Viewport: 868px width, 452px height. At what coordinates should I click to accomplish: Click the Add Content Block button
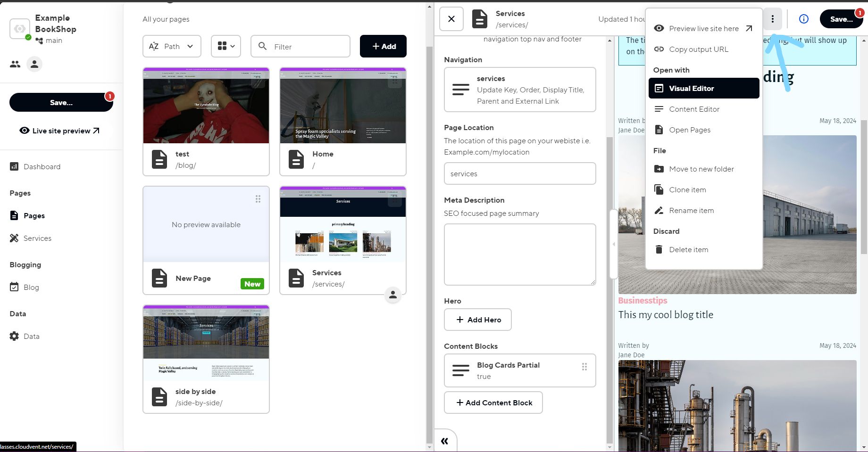click(x=493, y=403)
